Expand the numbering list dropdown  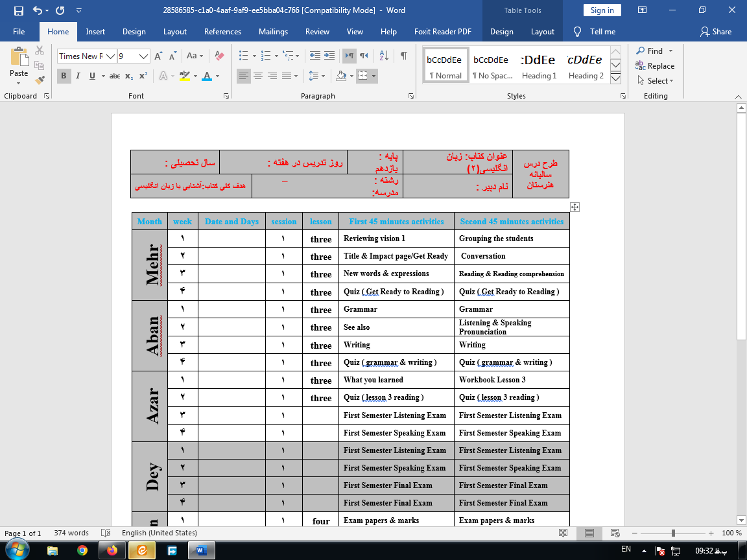pos(276,56)
